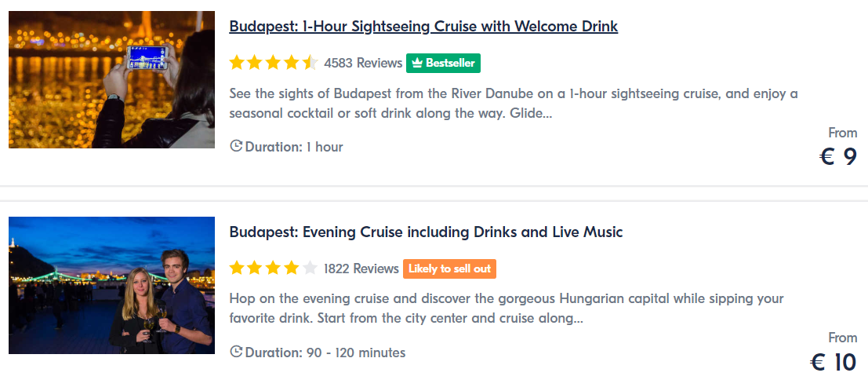Screen dimensions: 868x380
Task: Click the night cruise phone photo thumbnail
Action: 111,79
